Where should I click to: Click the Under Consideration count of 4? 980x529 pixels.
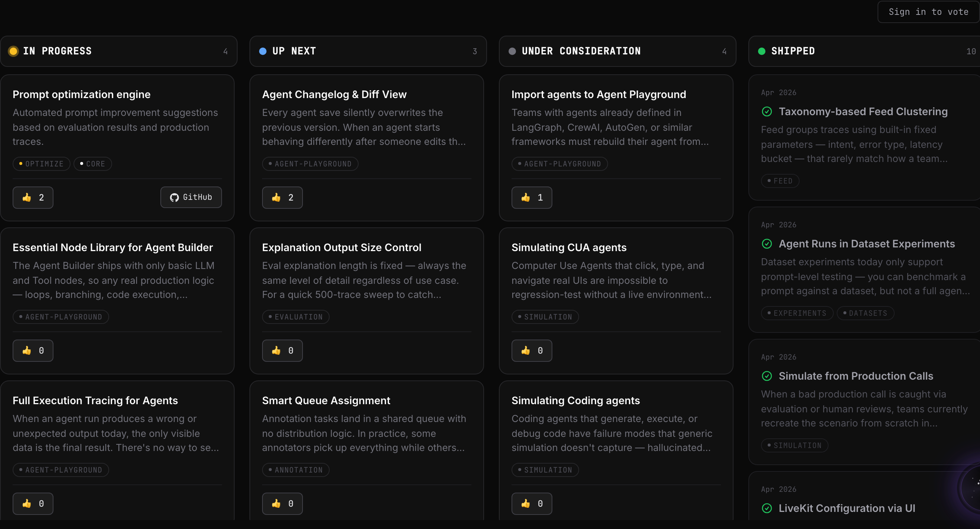[724, 51]
